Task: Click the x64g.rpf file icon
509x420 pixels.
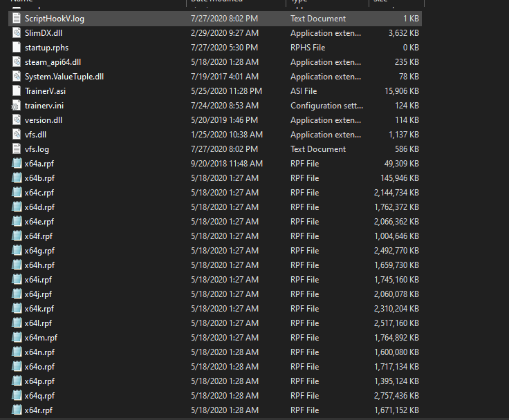Action: [17, 251]
